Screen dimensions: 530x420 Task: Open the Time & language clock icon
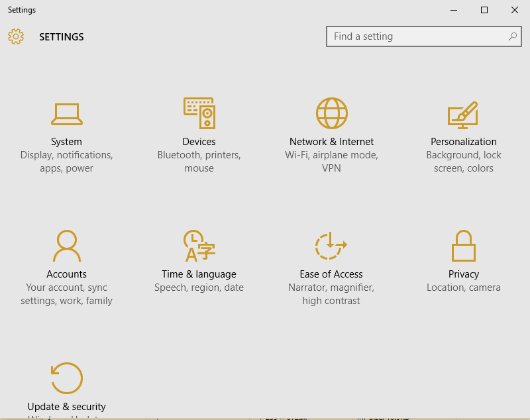(x=199, y=246)
